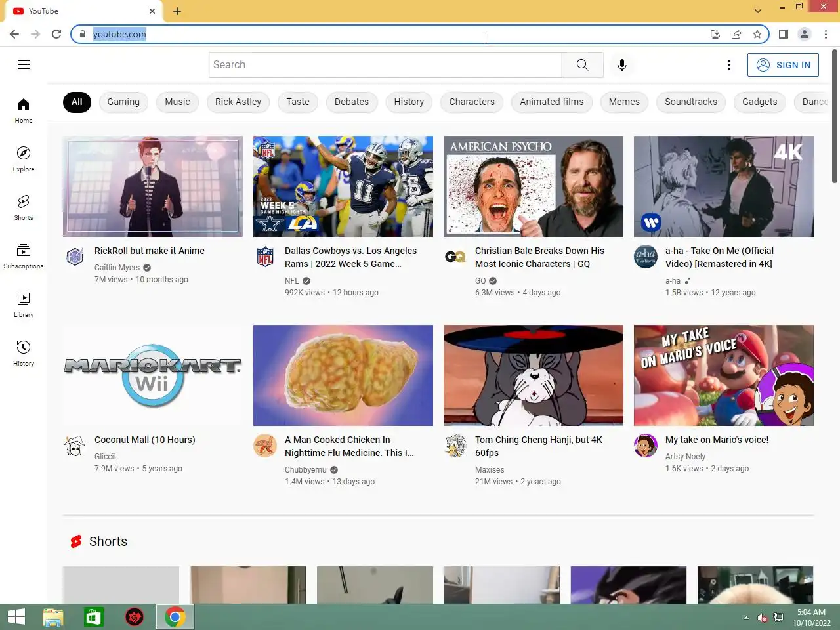Open File Explorer from taskbar
Screen dimensions: 840x630
[53, 617]
